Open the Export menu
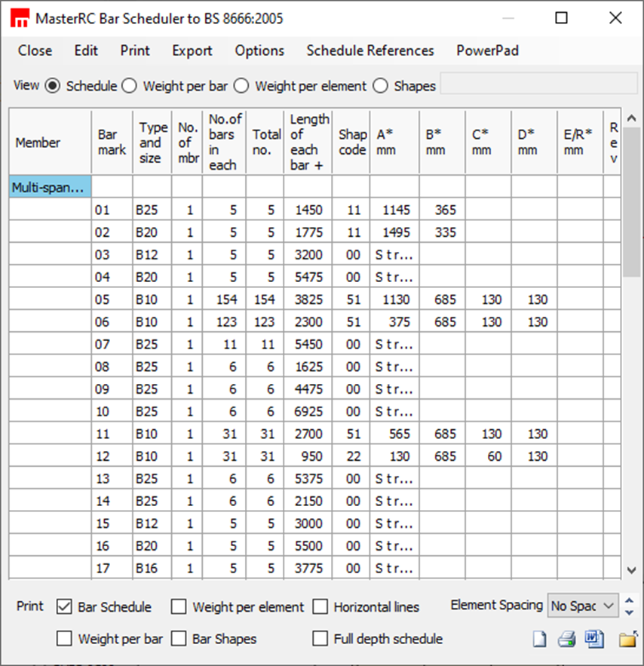 click(x=192, y=51)
